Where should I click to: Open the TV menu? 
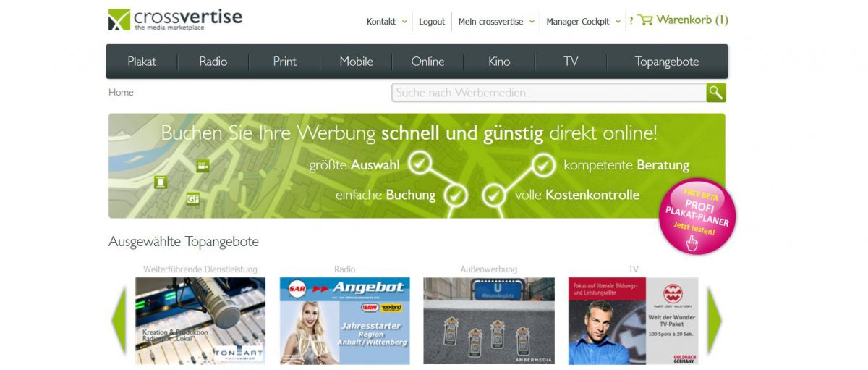click(571, 62)
